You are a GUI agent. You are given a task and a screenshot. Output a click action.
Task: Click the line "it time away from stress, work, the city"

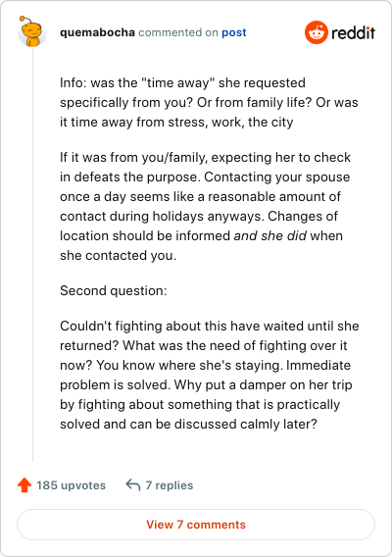pyautogui.click(x=176, y=123)
